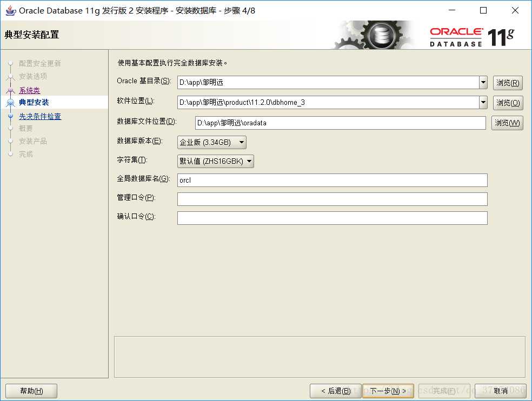Click 浏览(R) button for Oracle base
This screenshot has width=532, height=401.
[x=508, y=83]
